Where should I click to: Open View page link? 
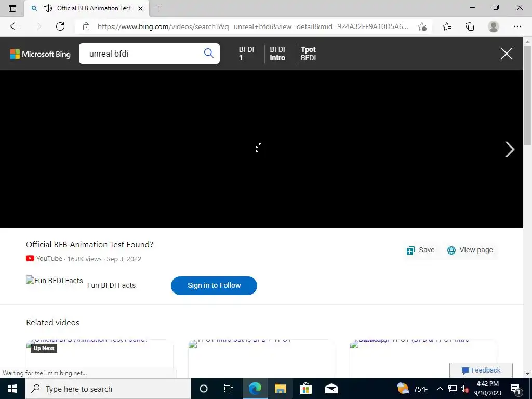click(x=470, y=250)
